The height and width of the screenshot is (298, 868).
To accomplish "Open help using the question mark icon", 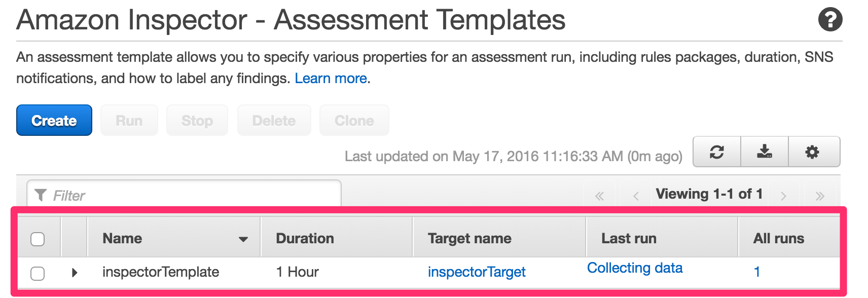I will click(x=830, y=20).
